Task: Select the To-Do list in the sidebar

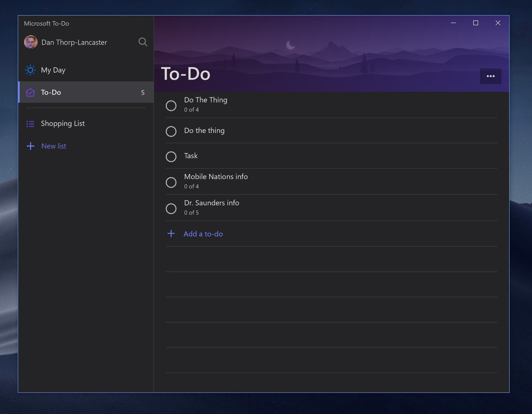Action: pos(86,92)
